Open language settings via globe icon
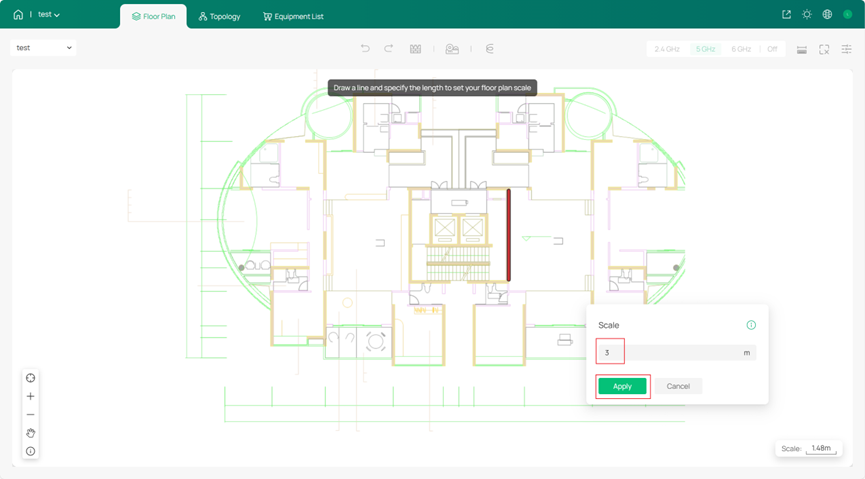This screenshot has height=479, width=865. [827, 15]
